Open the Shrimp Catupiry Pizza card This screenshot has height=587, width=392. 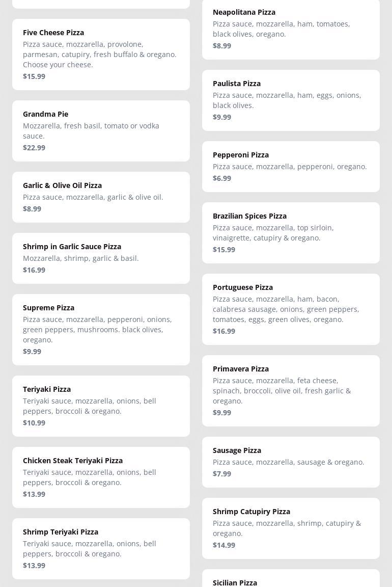(291, 528)
